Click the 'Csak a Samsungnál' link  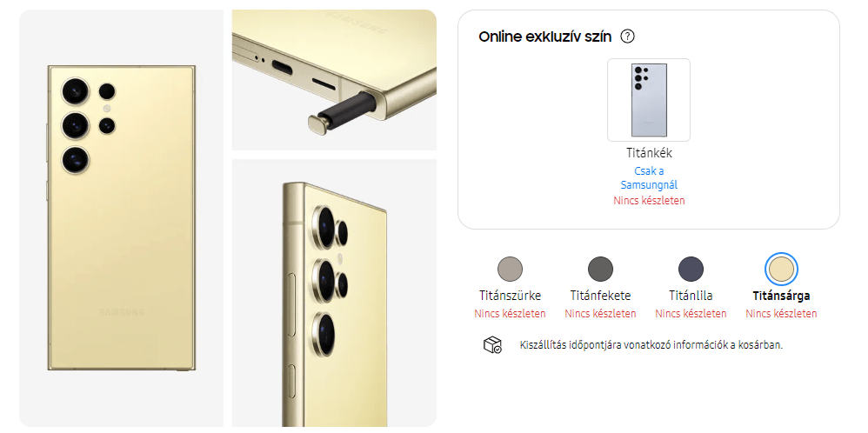(x=649, y=177)
